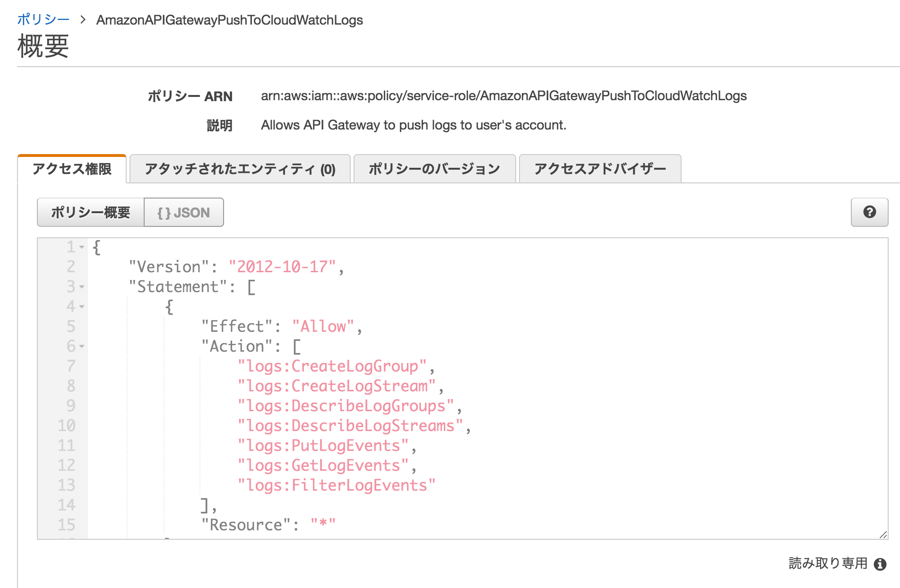Click the description 'Allows API Gateway to push logs'

click(x=414, y=125)
